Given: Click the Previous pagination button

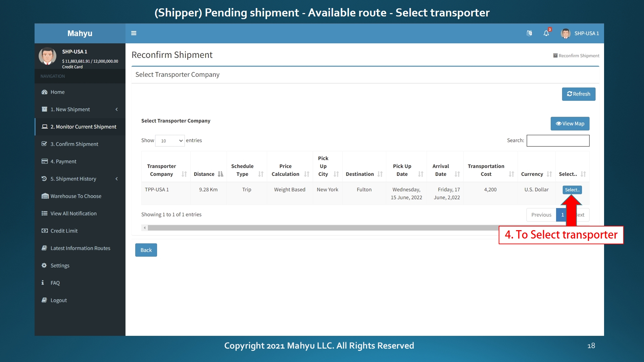Looking at the screenshot, I should [541, 215].
